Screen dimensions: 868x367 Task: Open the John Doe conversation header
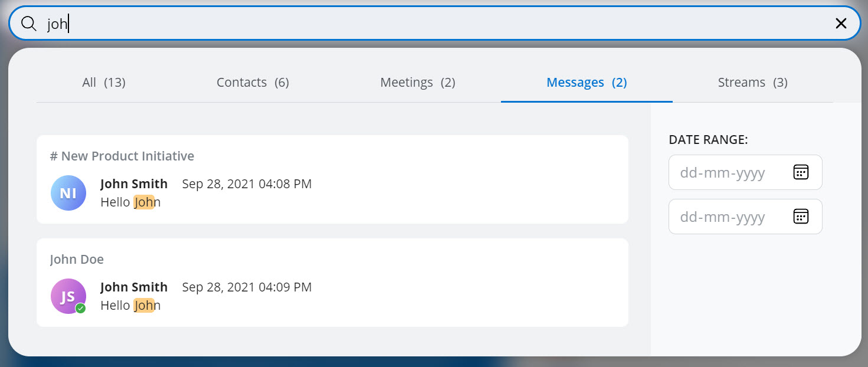point(77,260)
